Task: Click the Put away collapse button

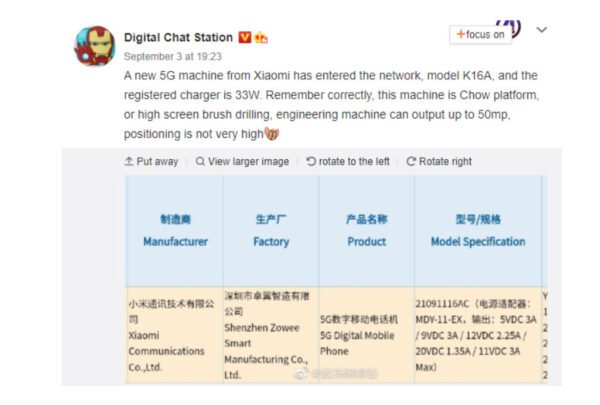Action: click(151, 161)
